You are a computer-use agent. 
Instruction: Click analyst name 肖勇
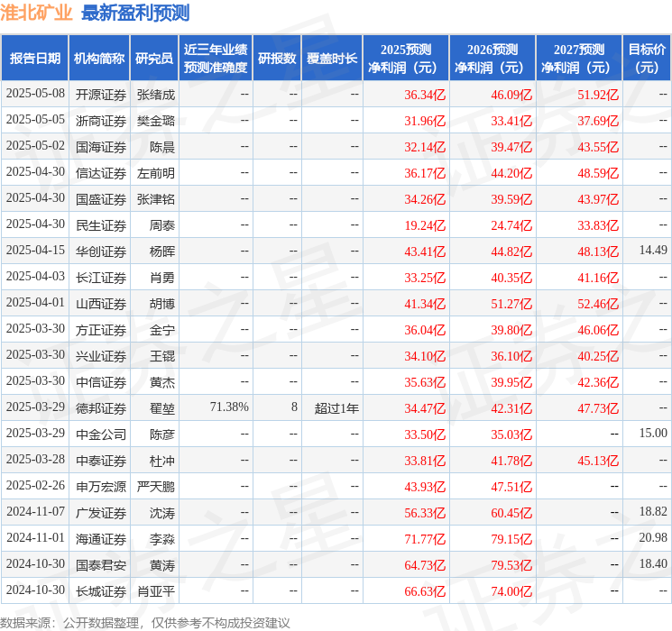coord(162,277)
